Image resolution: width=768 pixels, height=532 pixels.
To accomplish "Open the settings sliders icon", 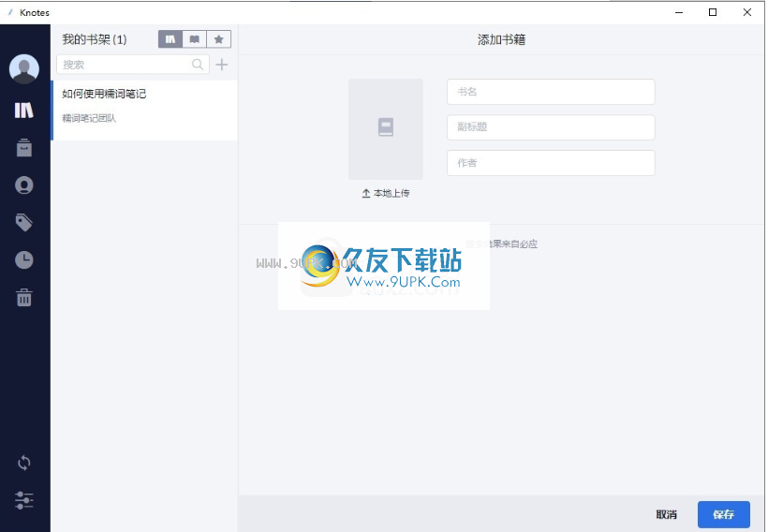I will 24,500.
